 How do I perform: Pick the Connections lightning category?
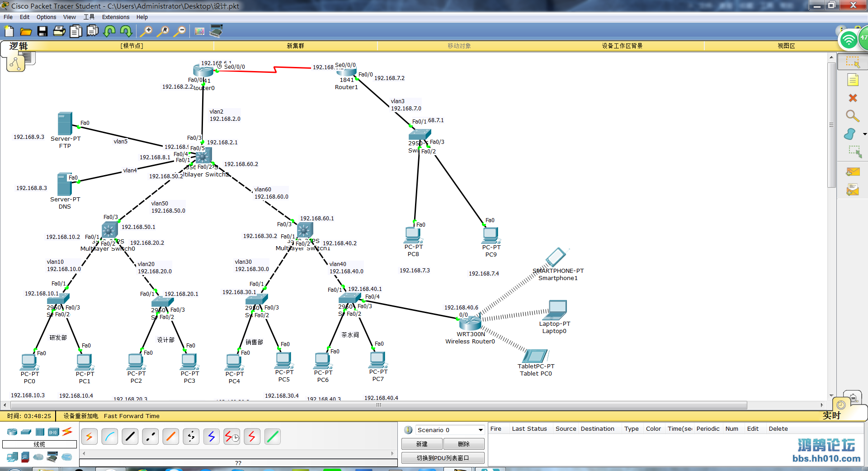tap(67, 432)
